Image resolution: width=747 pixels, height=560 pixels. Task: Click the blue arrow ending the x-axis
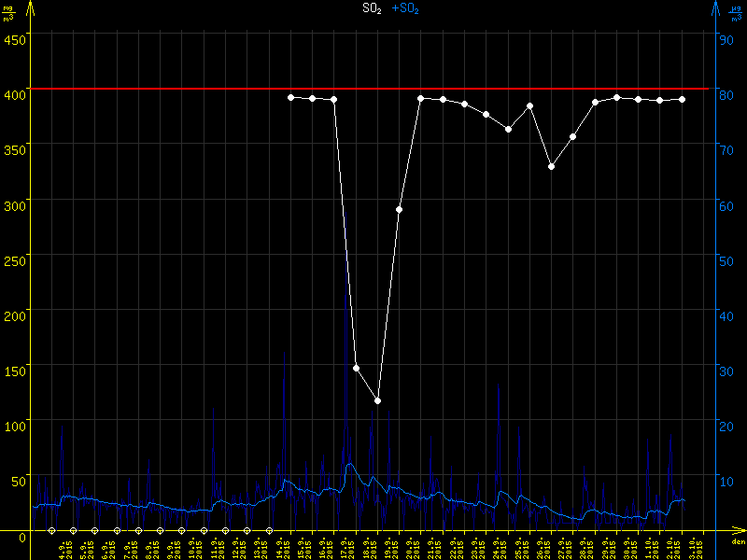(724, 532)
